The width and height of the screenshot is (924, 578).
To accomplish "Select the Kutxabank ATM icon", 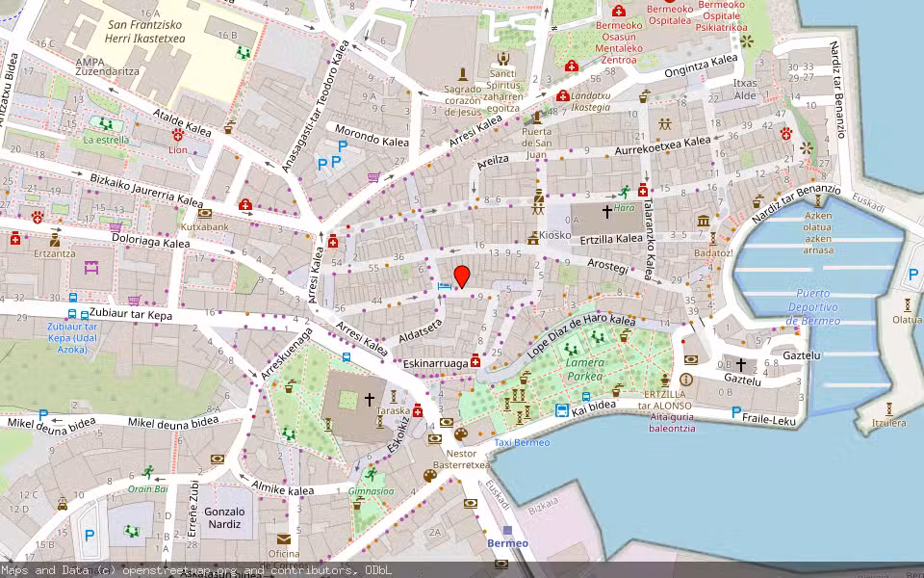I will [206, 213].
